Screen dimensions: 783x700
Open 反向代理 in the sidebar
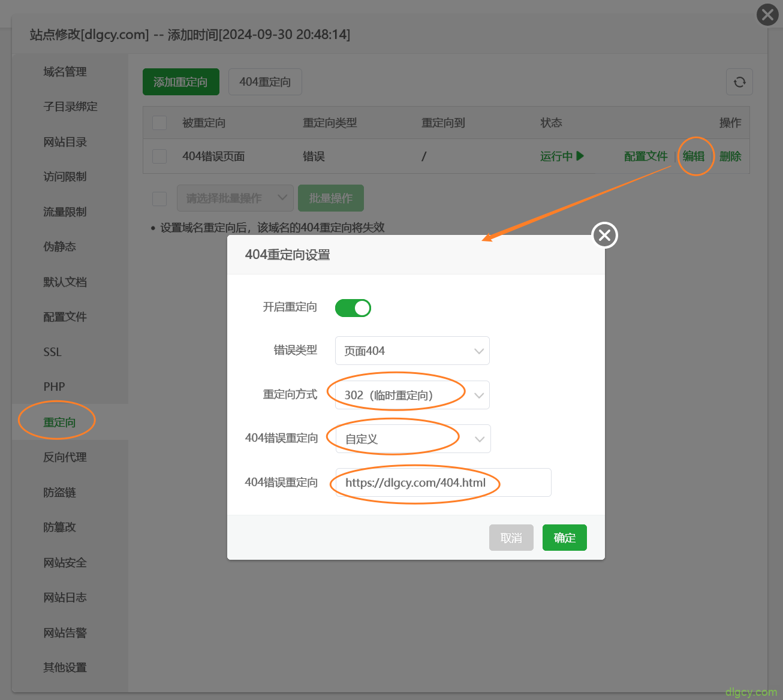pos(65,457)
